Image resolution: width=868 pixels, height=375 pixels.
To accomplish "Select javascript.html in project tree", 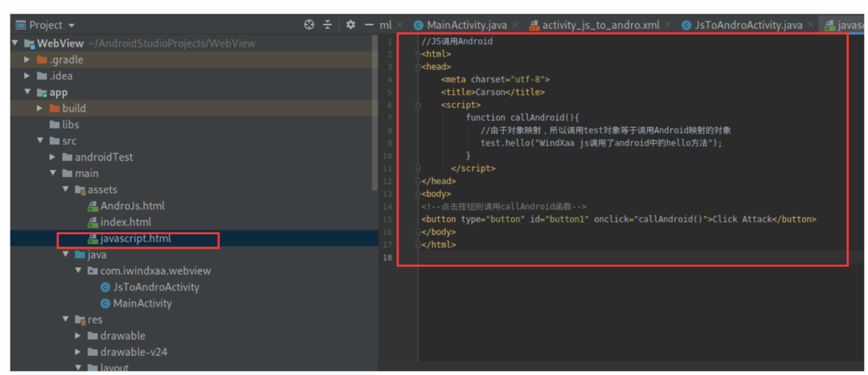I will [136, 239].
